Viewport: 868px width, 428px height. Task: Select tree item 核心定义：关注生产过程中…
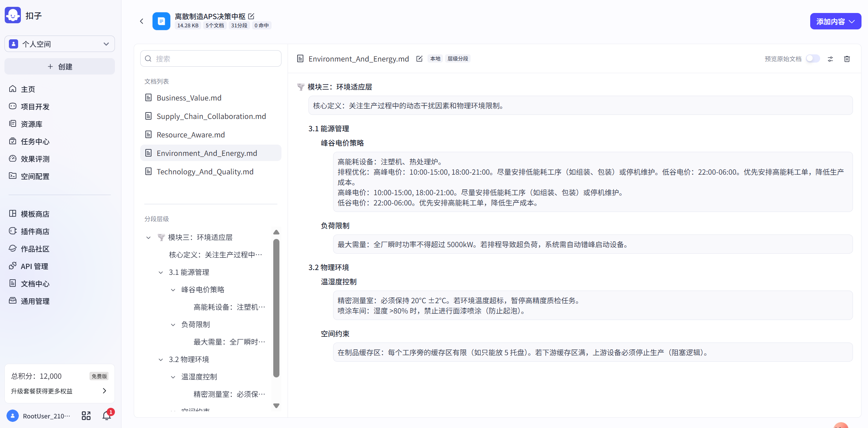pos(215,255)
